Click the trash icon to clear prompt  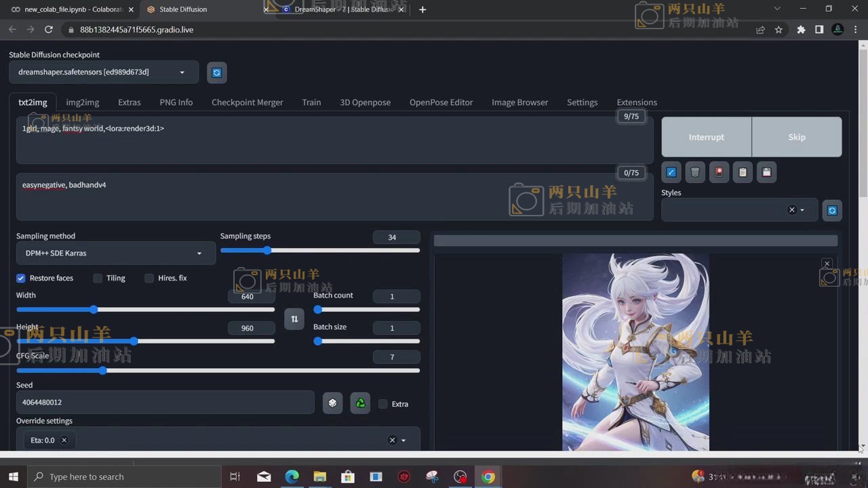(x=695, y=172)
